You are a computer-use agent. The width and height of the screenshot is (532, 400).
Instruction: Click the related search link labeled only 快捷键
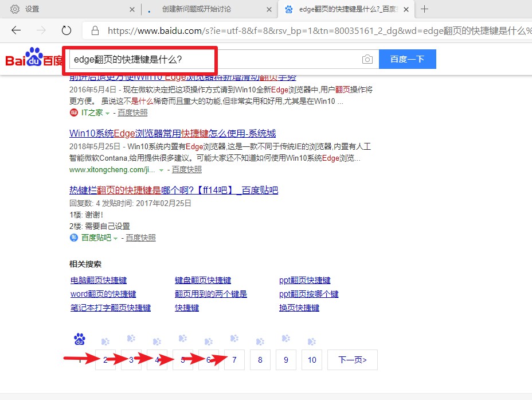pyautogui.click(x=187, y=308)
